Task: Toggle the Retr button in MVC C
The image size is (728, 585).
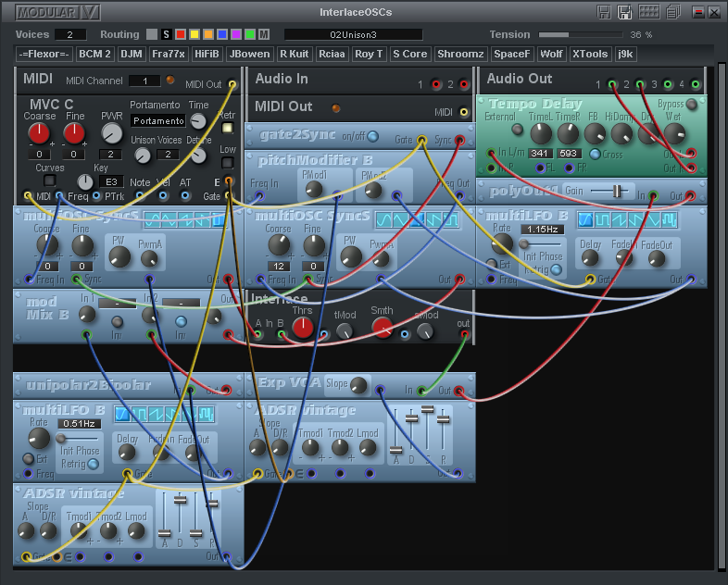Action: pos(227,128)
